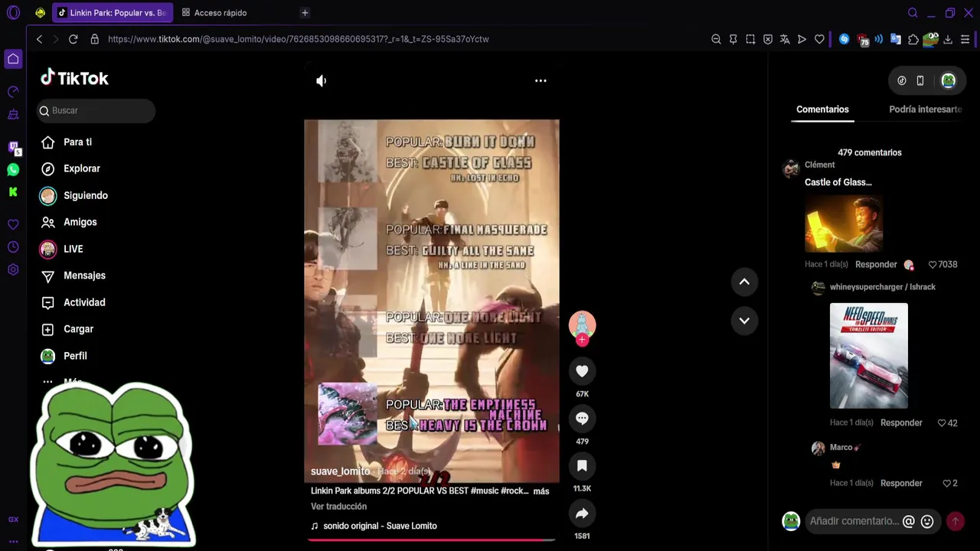Open a new browser tab with plus
The image size is (980, 551).
[x=305, y=13]
